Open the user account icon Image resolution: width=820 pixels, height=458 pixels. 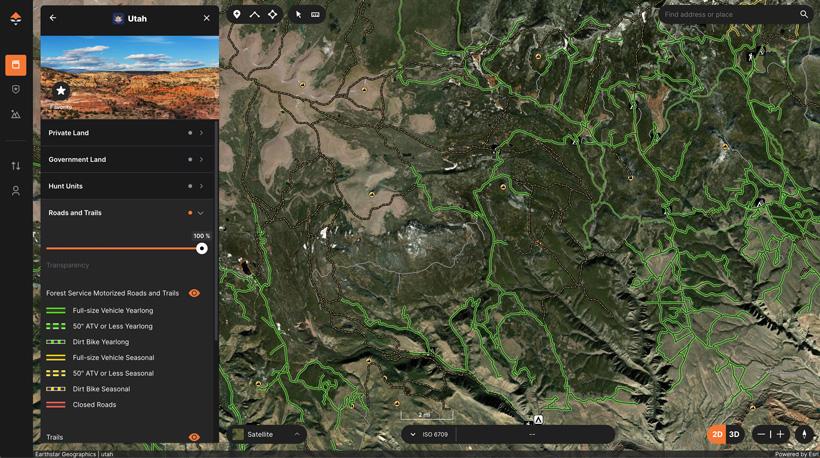point(16,191)
